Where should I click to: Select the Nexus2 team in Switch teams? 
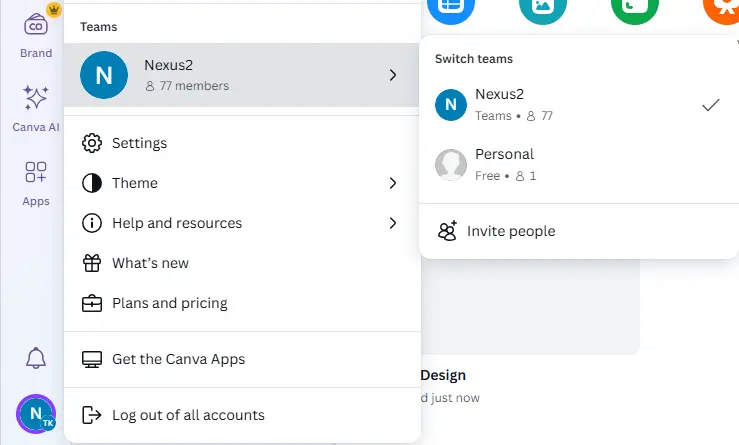(x=578, y=105)
